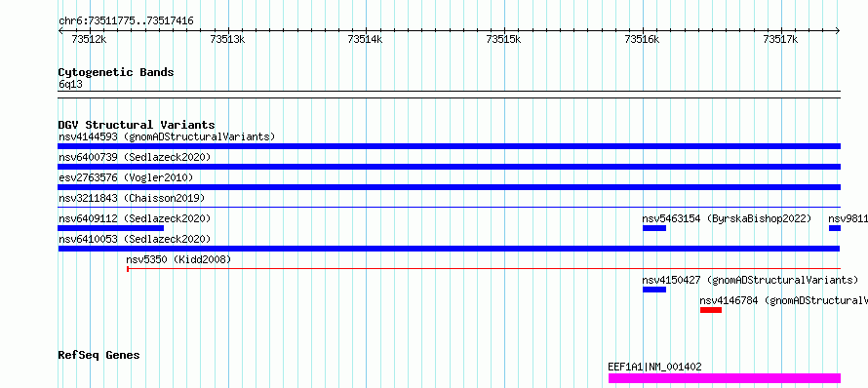This screenshot has height=388, width=868.
Task: Click the 73512k ruler position
Action: click(89, 39)
